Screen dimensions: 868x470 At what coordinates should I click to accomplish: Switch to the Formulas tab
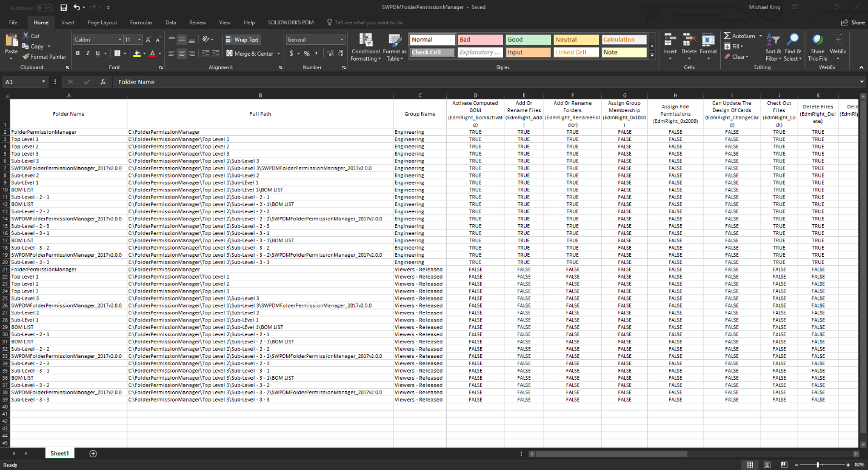[140, 22]
